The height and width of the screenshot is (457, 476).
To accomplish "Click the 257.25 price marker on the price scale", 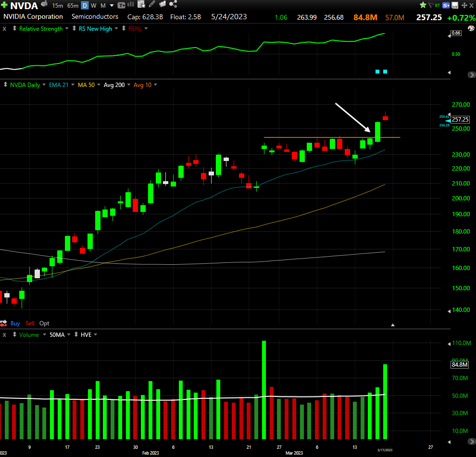I will (460, 120).
